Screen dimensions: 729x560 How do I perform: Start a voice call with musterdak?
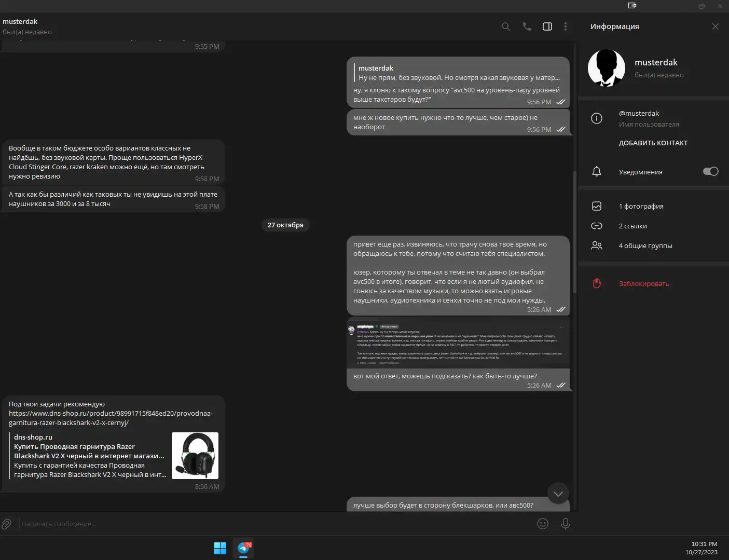[527, 26]
